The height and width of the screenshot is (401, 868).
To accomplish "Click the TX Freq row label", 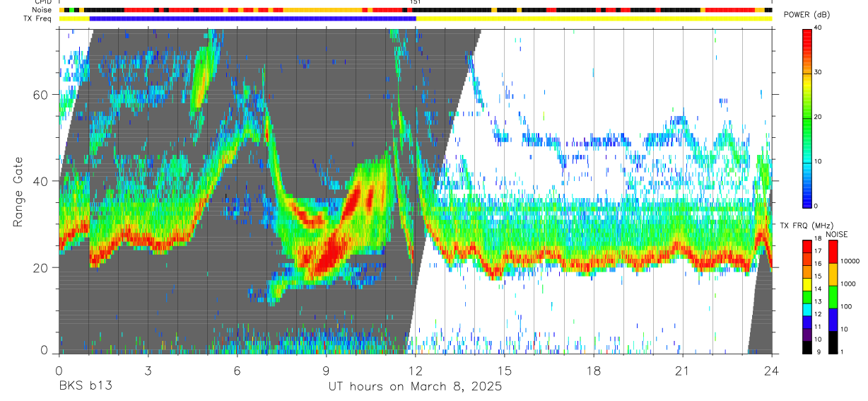I will pyautogui.click(x=37, y=18).
